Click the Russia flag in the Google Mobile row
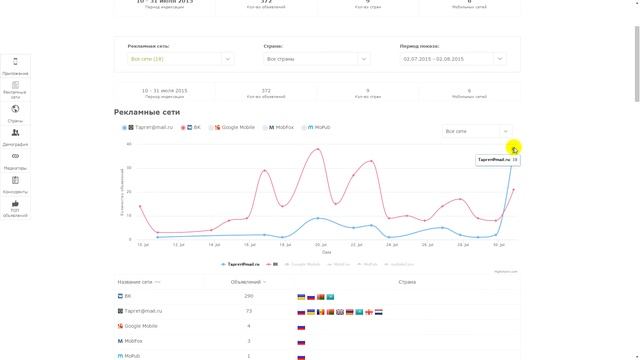 click(301, 327)
